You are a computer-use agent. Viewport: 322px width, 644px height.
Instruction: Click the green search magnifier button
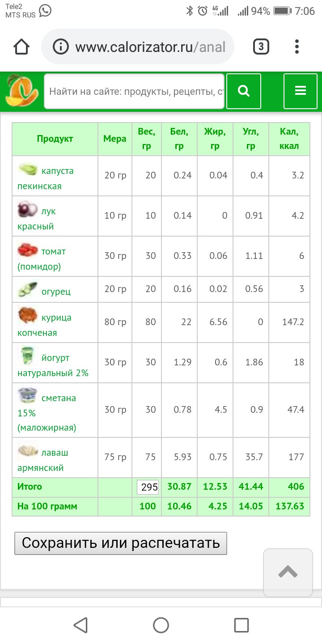click(244, 91)
